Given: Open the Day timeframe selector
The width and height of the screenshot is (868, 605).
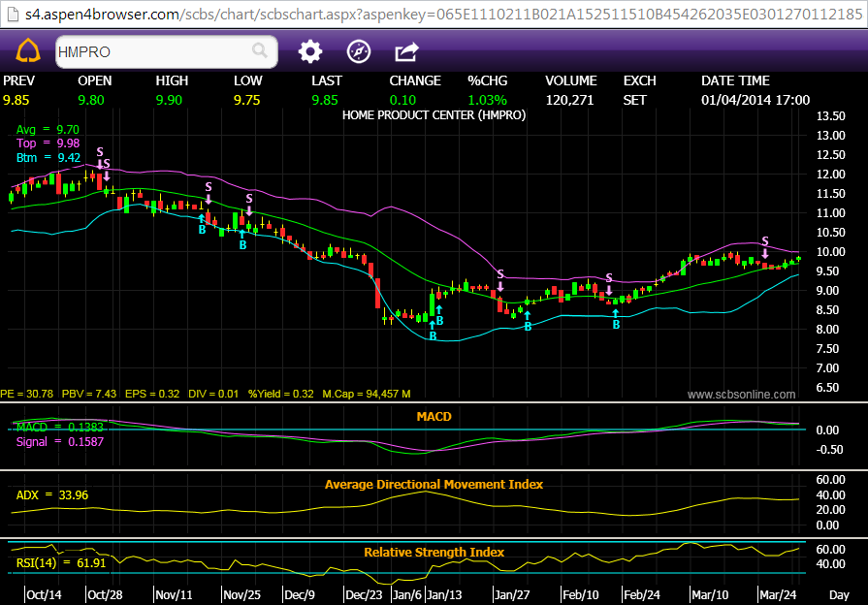Looking at the screenshot, I should pyautogui.click(x=839, y=593).
